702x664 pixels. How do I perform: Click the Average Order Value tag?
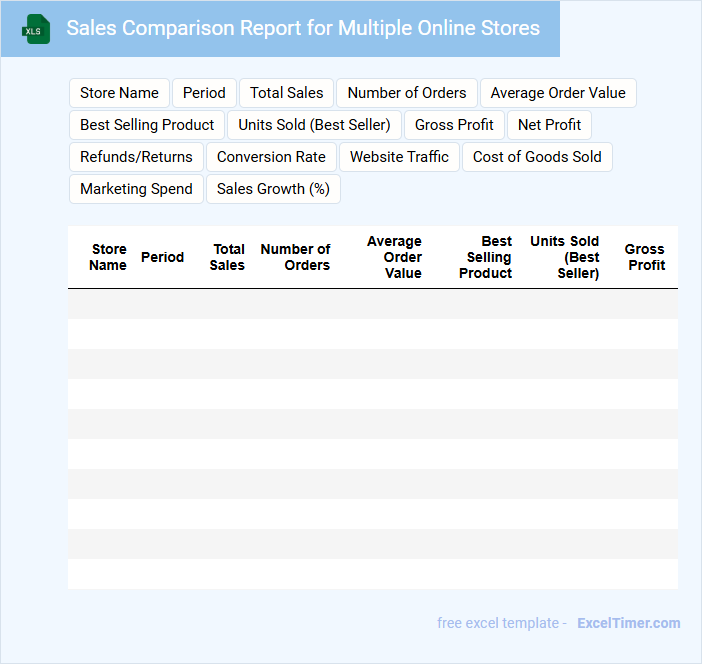[x=558, y=93]
